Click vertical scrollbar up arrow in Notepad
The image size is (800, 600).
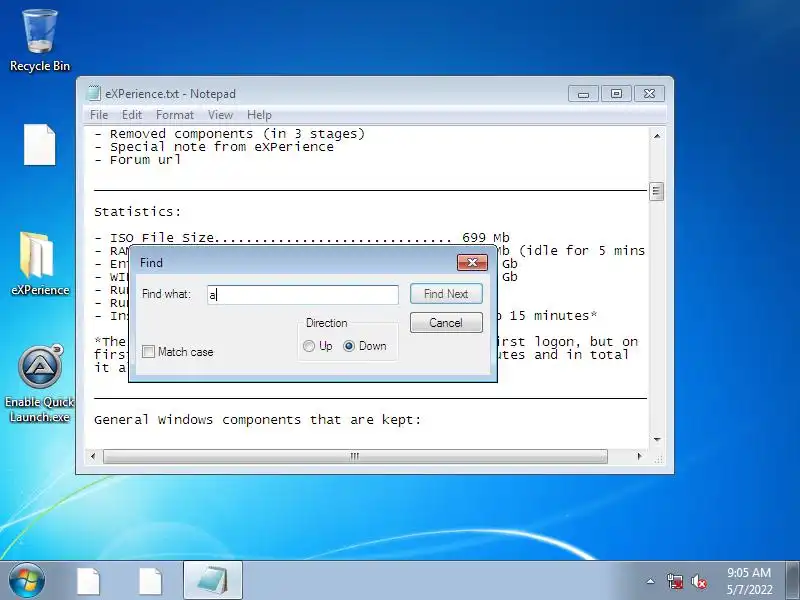click(657, 136)
